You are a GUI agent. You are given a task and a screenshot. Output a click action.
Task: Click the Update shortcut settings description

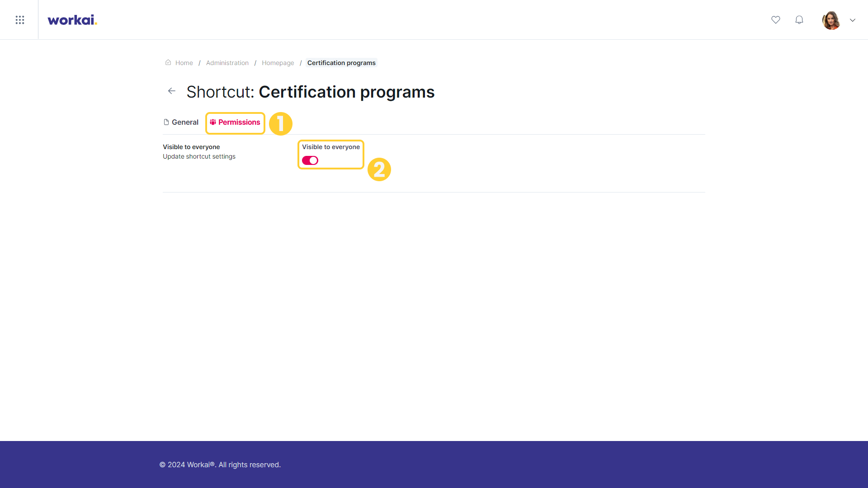199,156
